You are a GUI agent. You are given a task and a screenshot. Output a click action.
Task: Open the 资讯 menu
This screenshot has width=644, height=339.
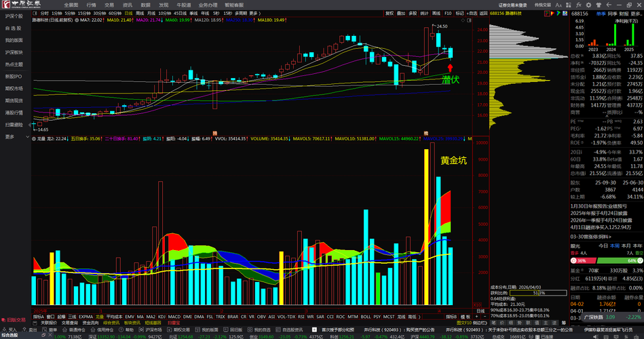pyautogui.click(x=128, y=5)
